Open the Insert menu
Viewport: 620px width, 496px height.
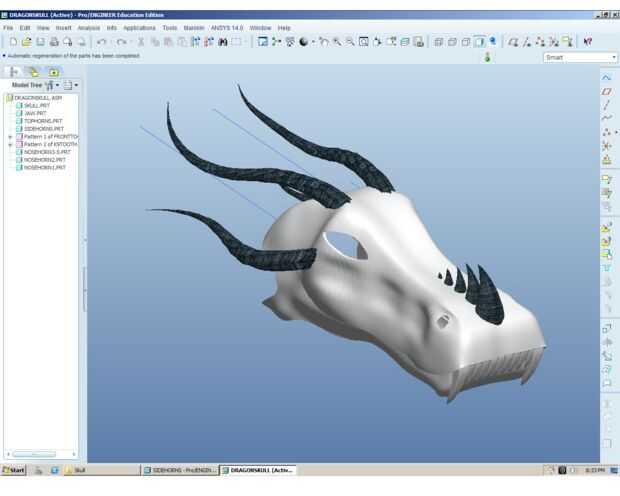(x=63, y=28)
